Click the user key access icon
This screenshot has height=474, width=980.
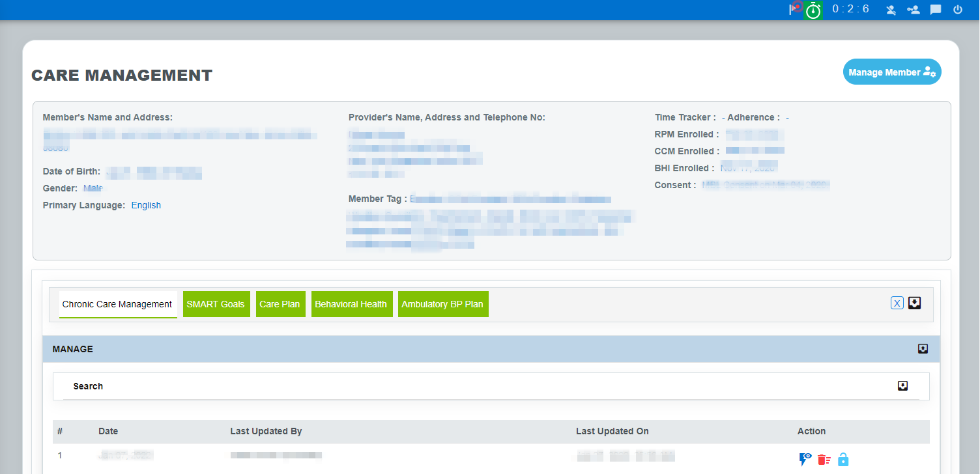pos(913,10)
